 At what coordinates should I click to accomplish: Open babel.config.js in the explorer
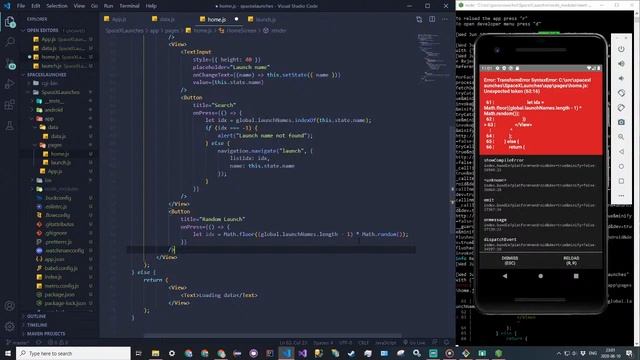point(61,268)
